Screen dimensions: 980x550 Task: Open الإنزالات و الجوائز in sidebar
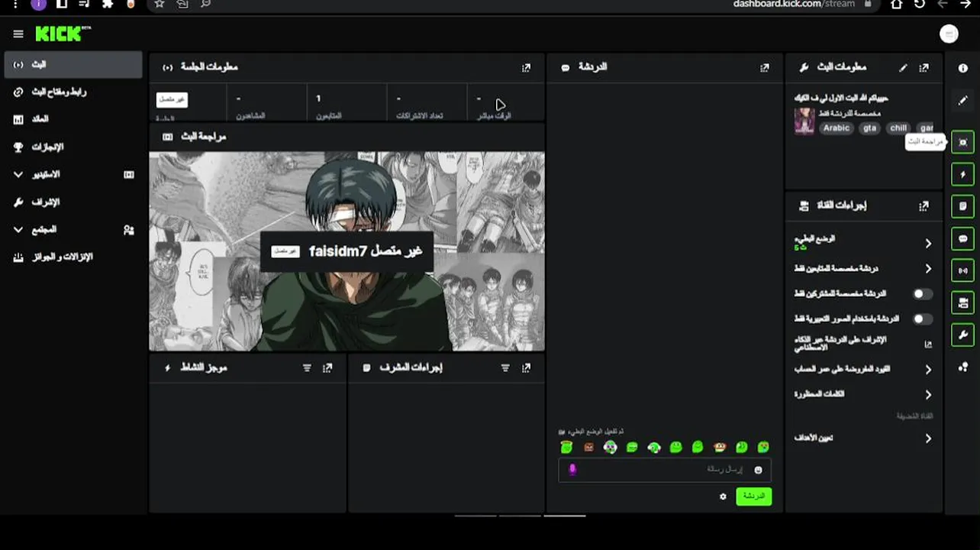click(x=73, y=257)
